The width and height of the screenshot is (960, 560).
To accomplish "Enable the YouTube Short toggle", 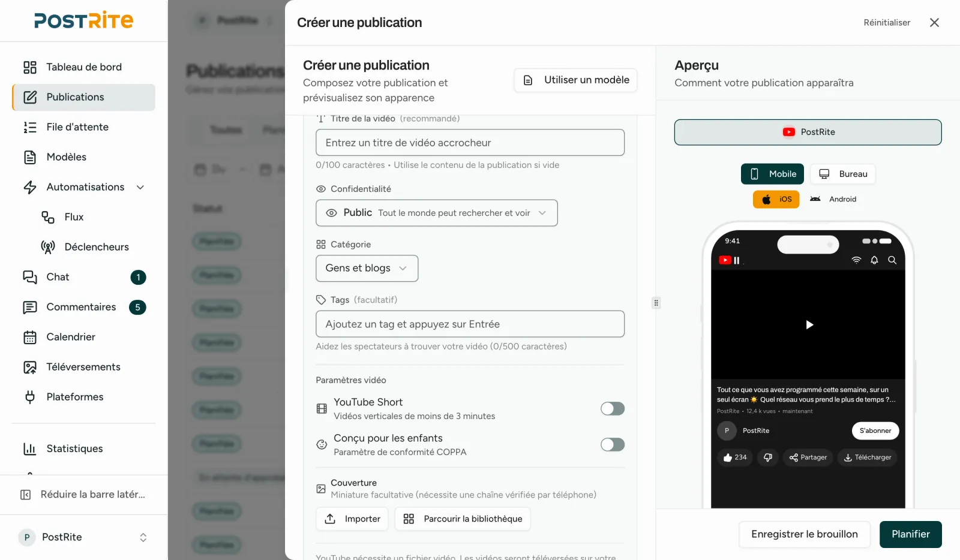I will [x=613, y=408].
